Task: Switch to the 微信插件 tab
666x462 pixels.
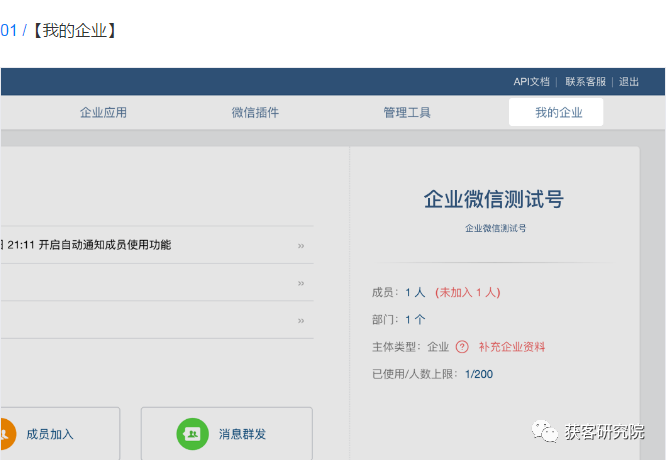Action: click(255, 113)
